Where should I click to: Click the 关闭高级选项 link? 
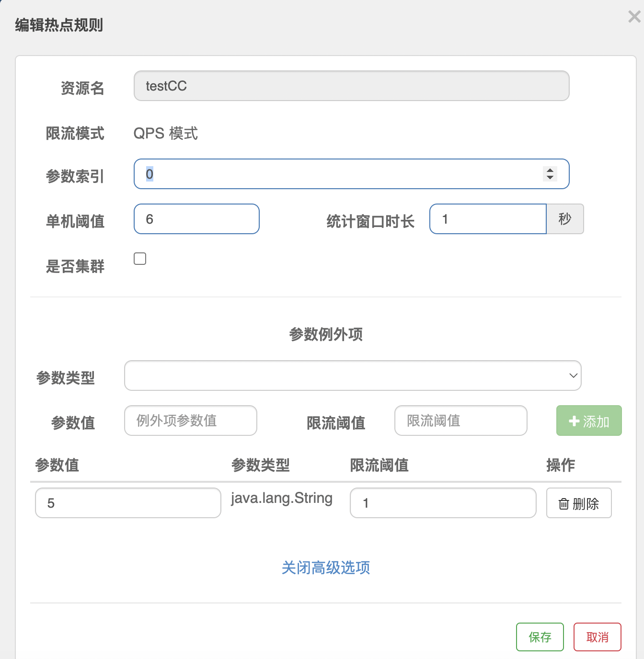[x=326, y=568]
